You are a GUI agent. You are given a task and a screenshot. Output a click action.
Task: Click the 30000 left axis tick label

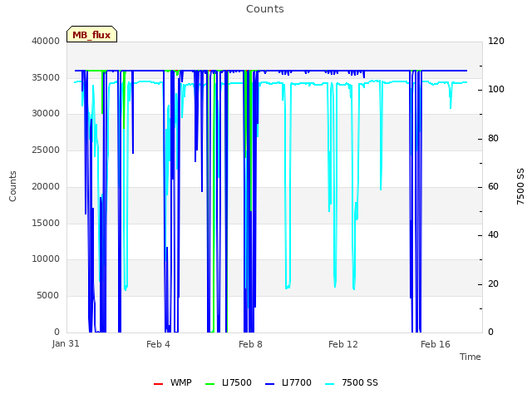click(46, 113)
